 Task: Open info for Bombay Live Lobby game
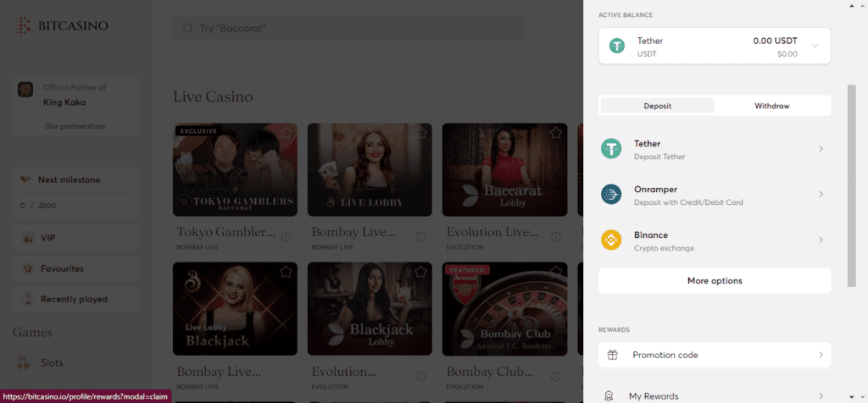[x=420, y=236]
